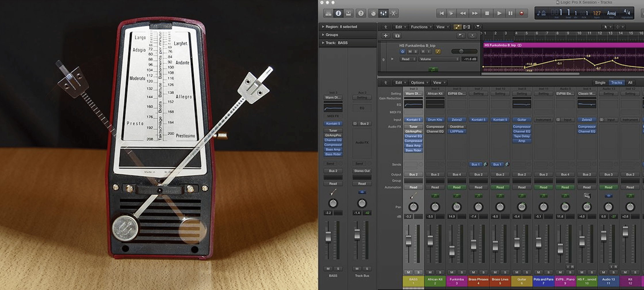
Task: Open the Editors scissors button
Action: [393, 13]
